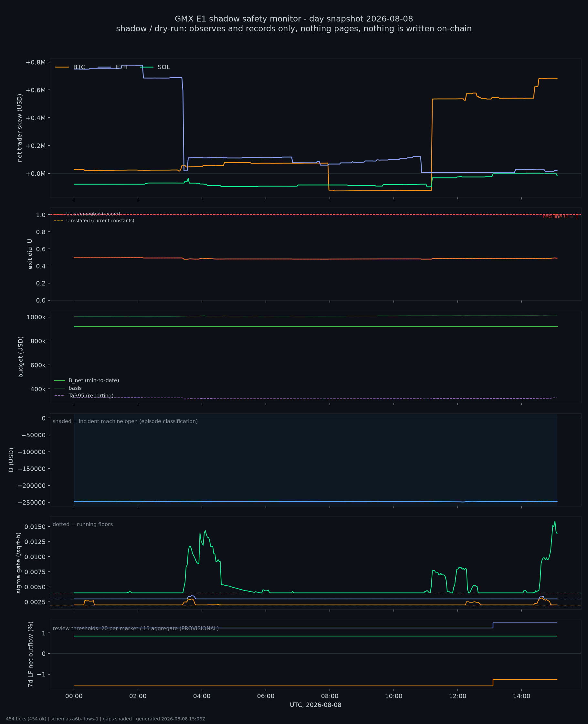Click the "+0.2M" tick label

(x=36, y=146)
